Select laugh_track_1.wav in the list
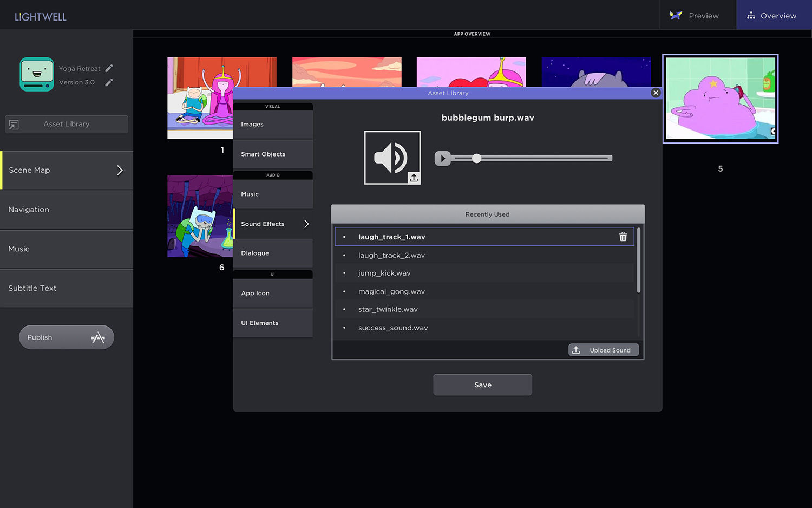This screenshot has width=812, height=508. [x=484, y=237]
